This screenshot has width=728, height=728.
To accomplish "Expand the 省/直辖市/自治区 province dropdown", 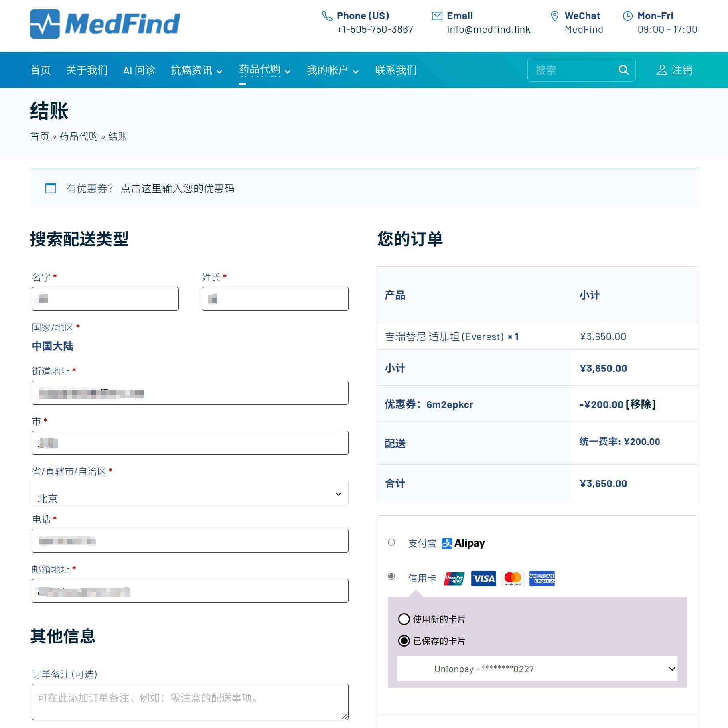I will (x=190, y=494).
